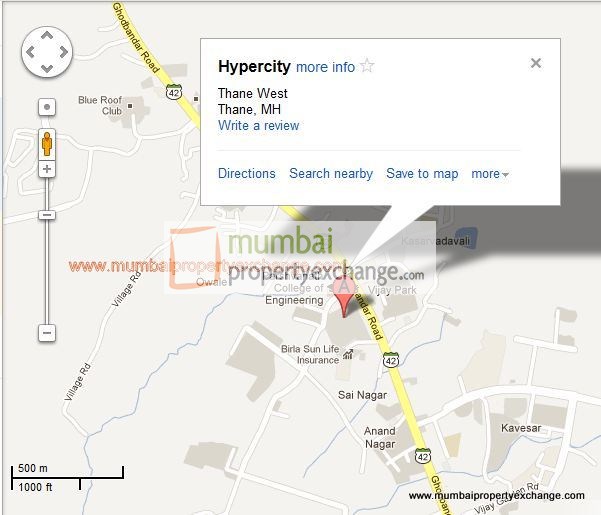Viewport: 601px width, 515px height.
Task: Pan the map left with left arrow
Action: [x=30, y=52]
